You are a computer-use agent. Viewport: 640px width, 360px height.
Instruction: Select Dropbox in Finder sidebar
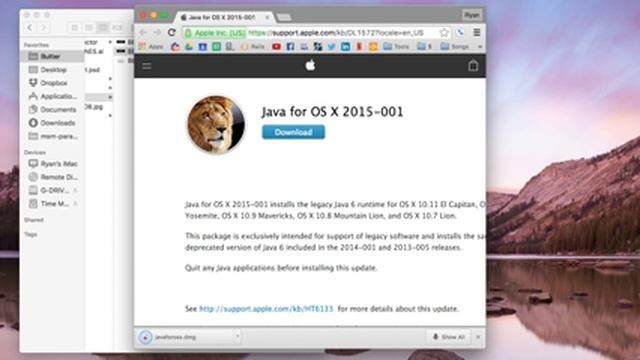click(52, 83)
